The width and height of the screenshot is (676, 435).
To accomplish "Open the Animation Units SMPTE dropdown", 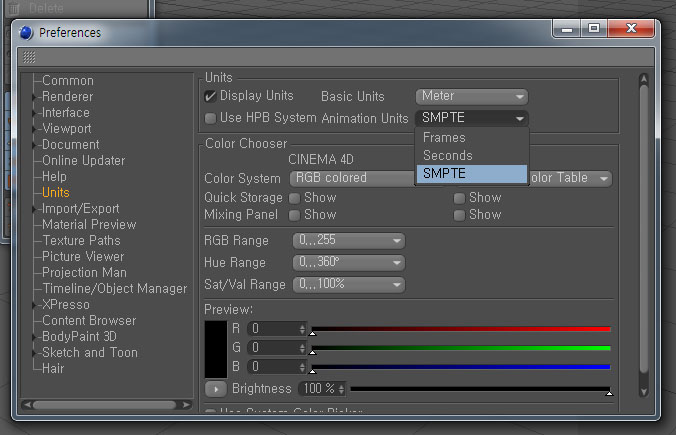I will pyautogui.click(x=472, y=118).
